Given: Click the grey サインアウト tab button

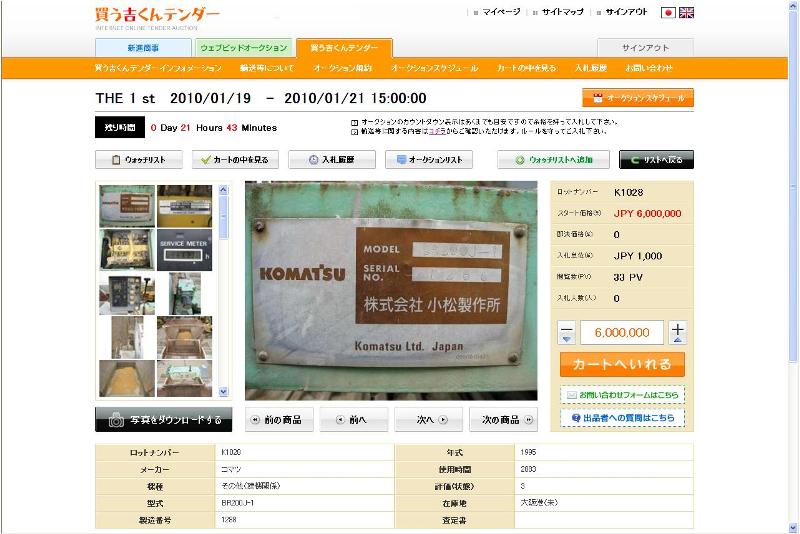Looking at the screenshot, I should point(645,47).
